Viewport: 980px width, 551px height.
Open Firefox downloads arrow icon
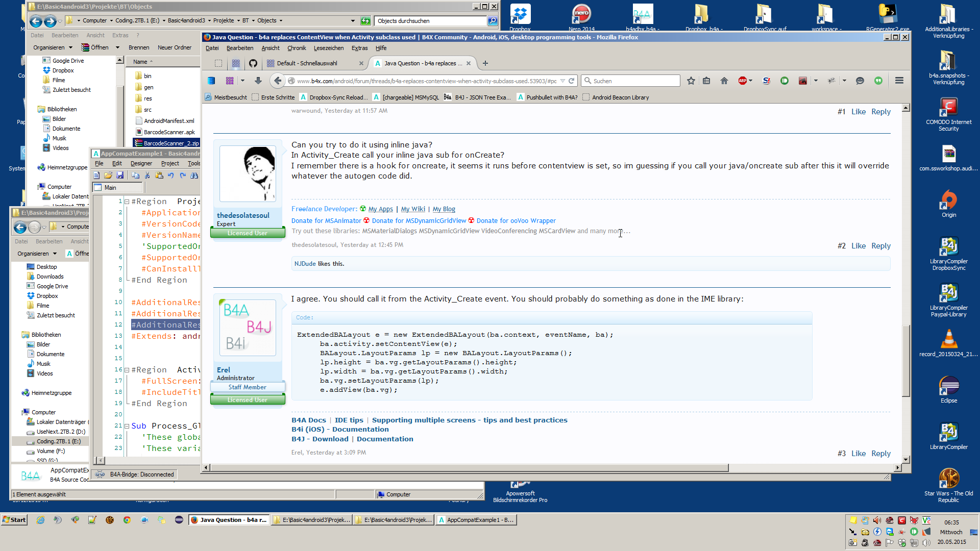(258, 81)
